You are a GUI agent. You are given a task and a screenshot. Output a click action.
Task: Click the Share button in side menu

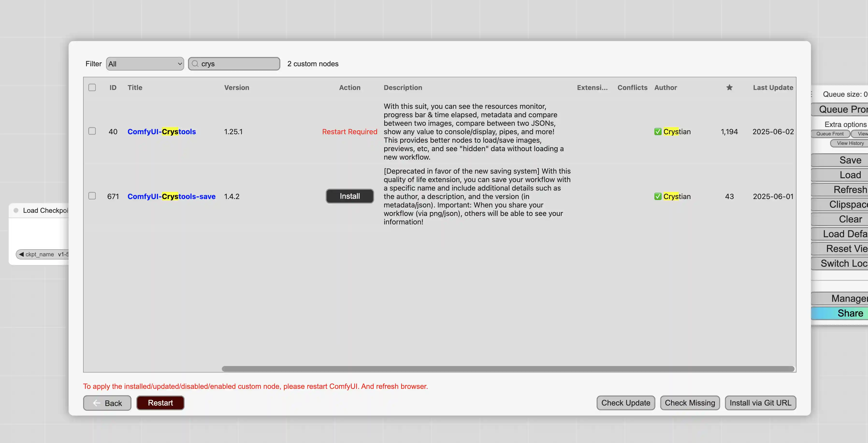(x=840, y=313)
